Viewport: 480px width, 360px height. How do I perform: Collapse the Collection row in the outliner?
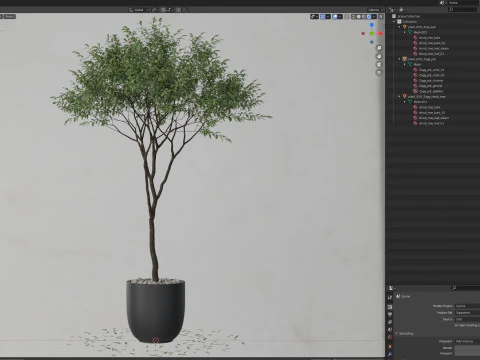(394, 22)
